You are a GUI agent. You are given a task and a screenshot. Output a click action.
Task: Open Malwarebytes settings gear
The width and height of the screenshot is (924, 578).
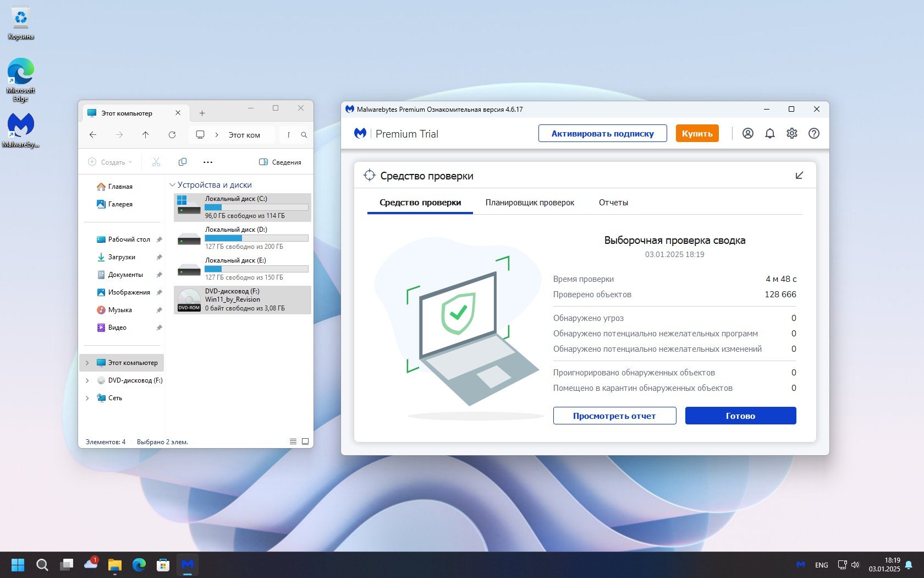pyautogui.click(x=791, y=133)
